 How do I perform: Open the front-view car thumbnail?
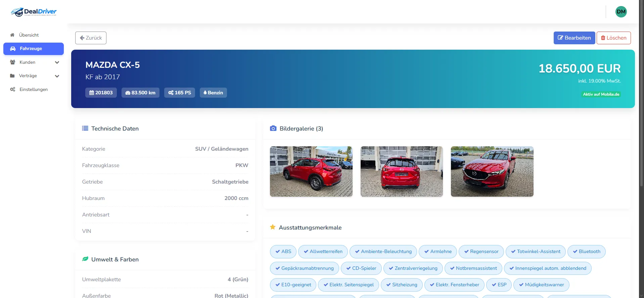tap(492, 171)
